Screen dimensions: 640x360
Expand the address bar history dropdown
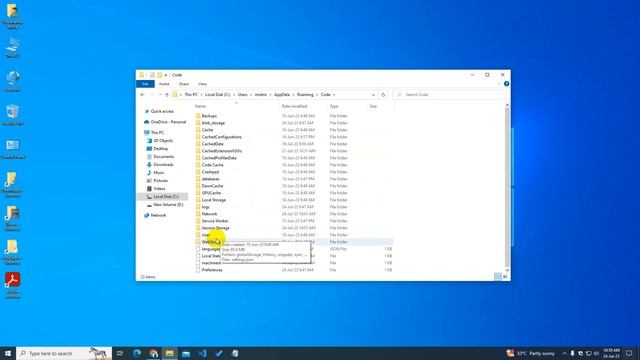pos(373,95)
